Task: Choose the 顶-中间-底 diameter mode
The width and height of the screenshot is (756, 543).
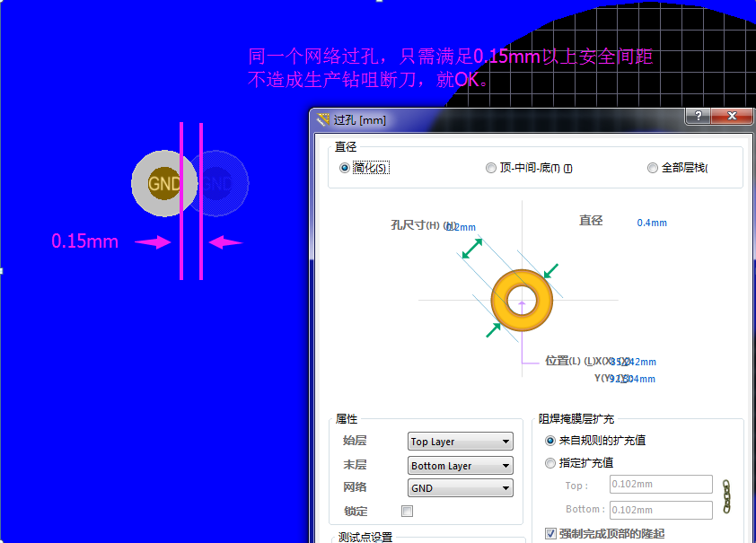Action: [x=490, y=168]
